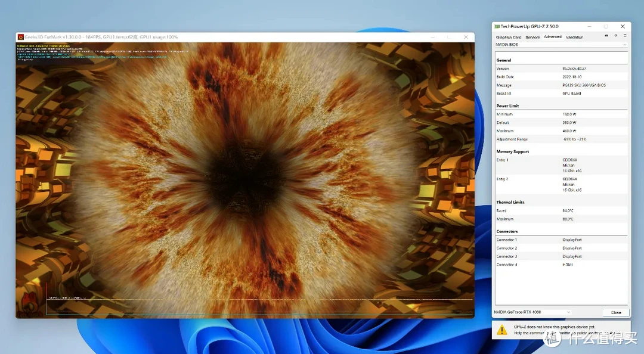Go to the Advanced tab

[553, 37]
